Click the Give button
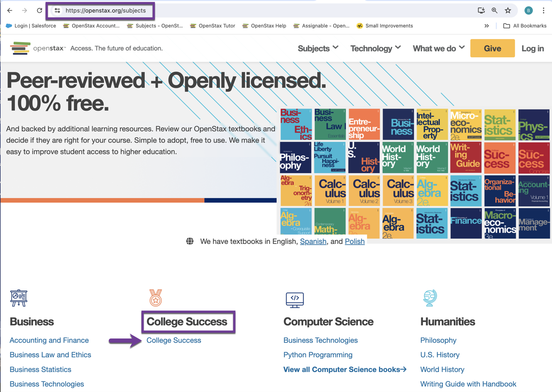 (492, 48)
